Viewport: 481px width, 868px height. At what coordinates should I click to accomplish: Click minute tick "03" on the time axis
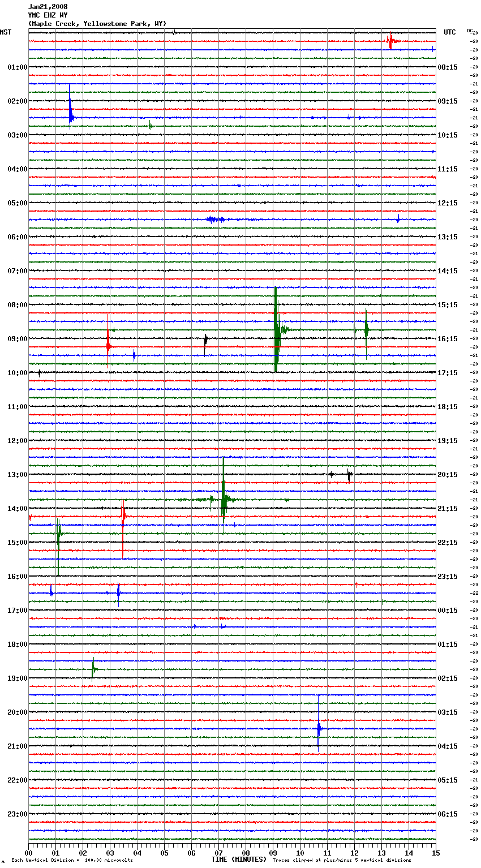110,853
